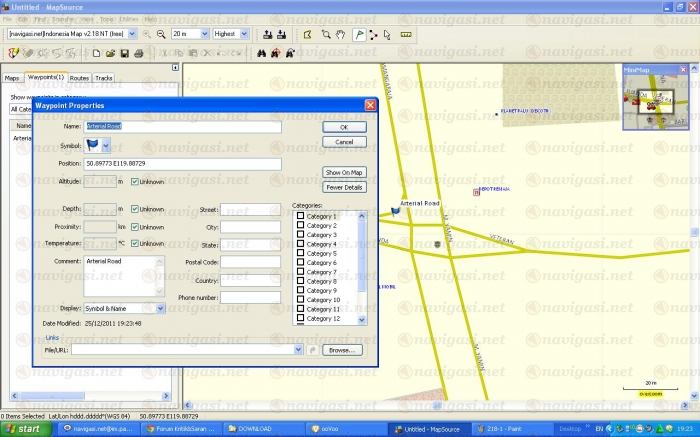This screenshot has width=700, height=437.
Task: Uncheck the Altitude Unknown checkbox
Action: click(135, 181)
